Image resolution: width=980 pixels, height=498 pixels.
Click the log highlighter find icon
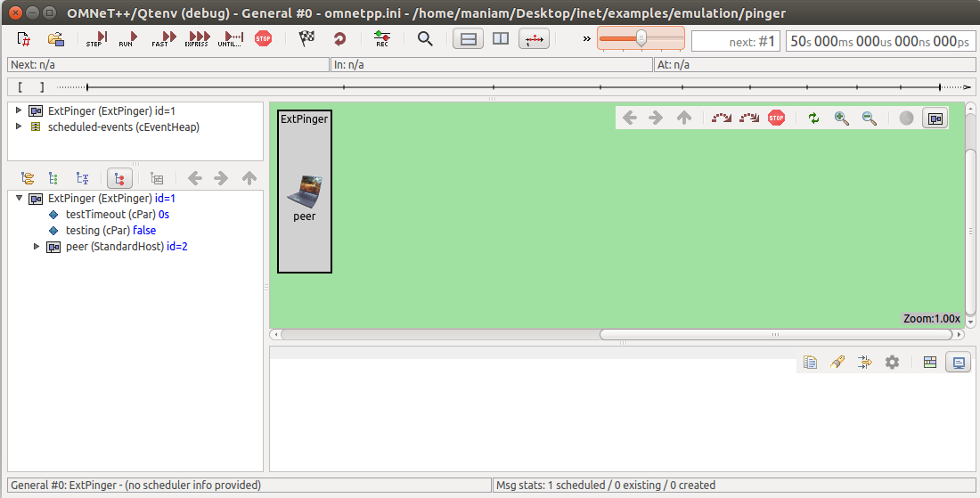tap(837, 362)
